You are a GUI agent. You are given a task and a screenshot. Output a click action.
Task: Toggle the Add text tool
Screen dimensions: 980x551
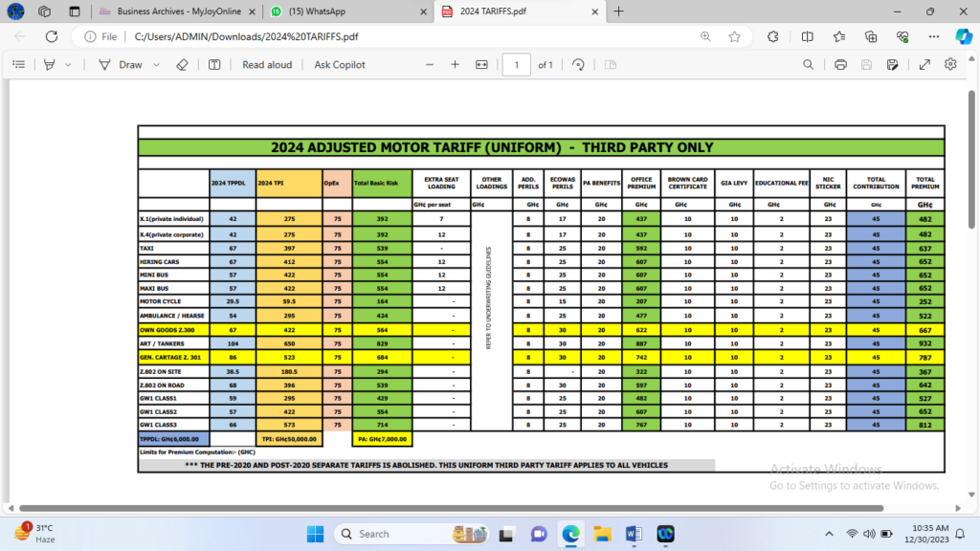(x=214, y=65)
